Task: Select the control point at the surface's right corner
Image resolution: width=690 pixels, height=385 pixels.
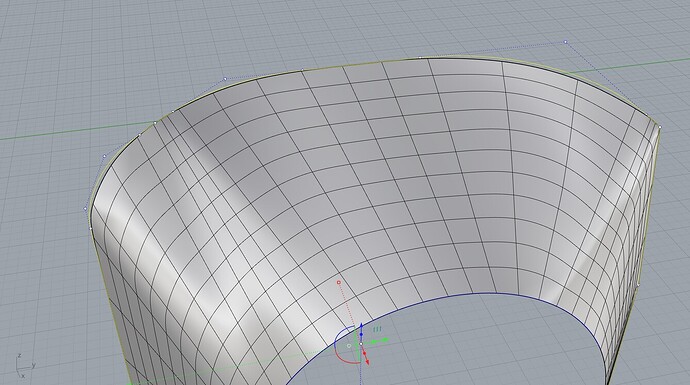Action: pyautogui.click(x=660, y=127)
